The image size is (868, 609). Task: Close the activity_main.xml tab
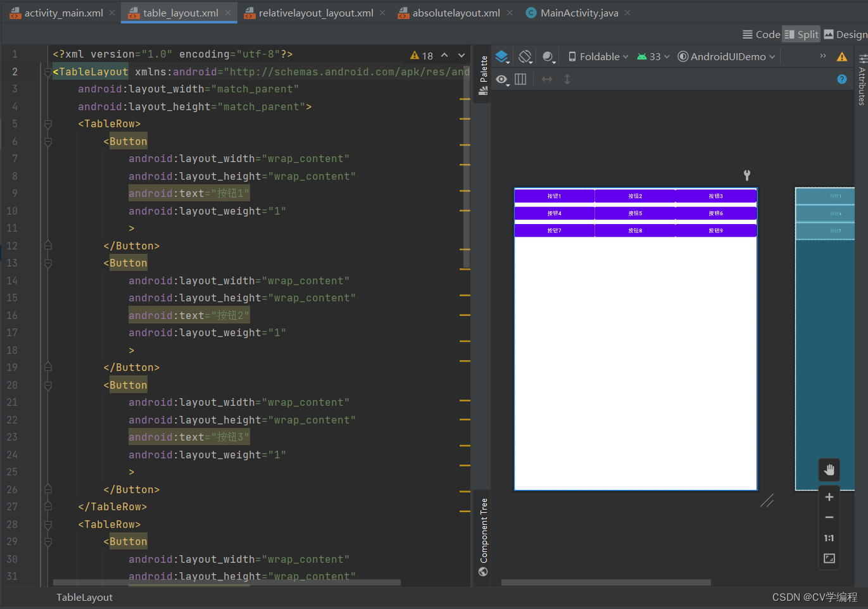112,13
